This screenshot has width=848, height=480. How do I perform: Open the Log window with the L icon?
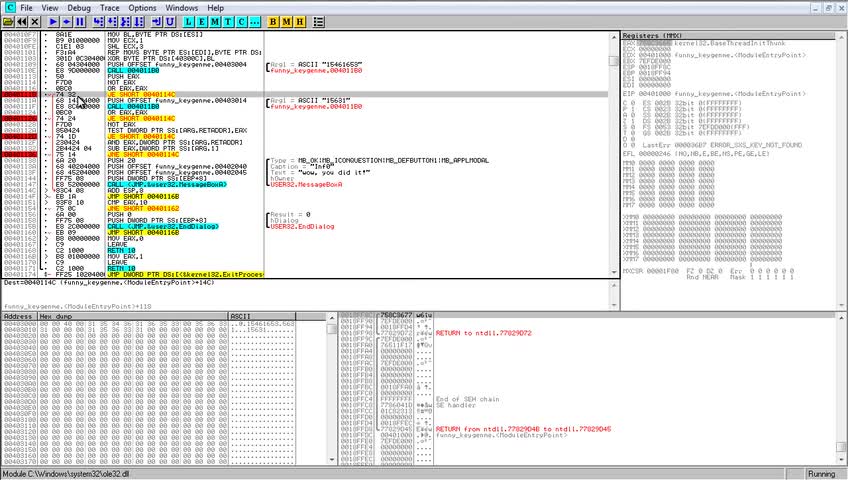(188, 22)
